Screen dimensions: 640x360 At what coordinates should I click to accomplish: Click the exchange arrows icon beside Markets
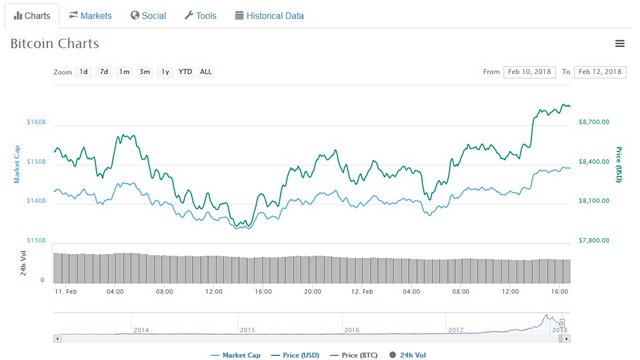[x=73, y=15]
